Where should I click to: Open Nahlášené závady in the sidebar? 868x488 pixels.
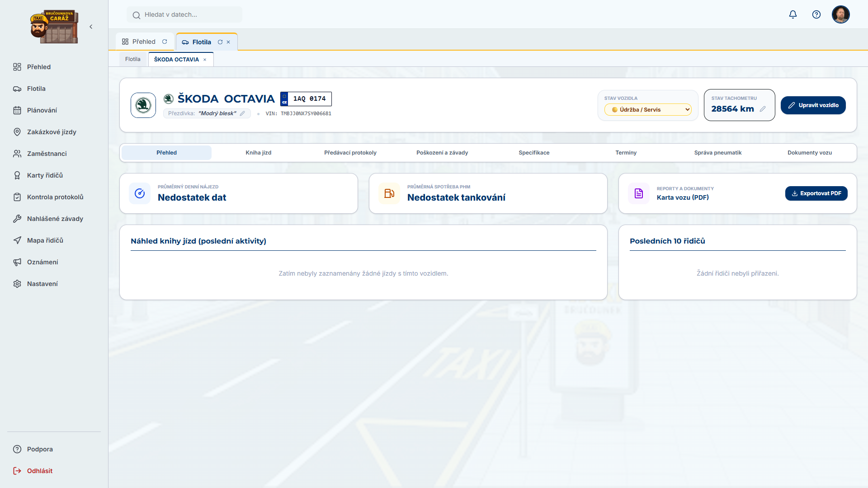54,219
